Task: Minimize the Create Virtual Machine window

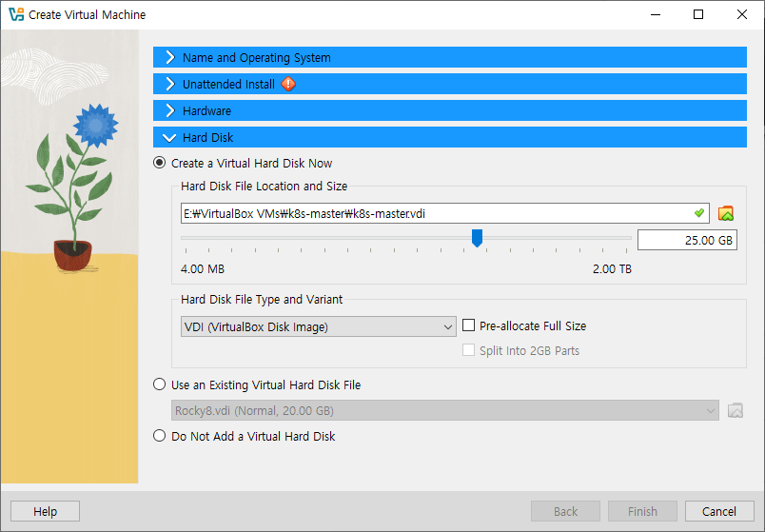Action: (x=656, y=14)
